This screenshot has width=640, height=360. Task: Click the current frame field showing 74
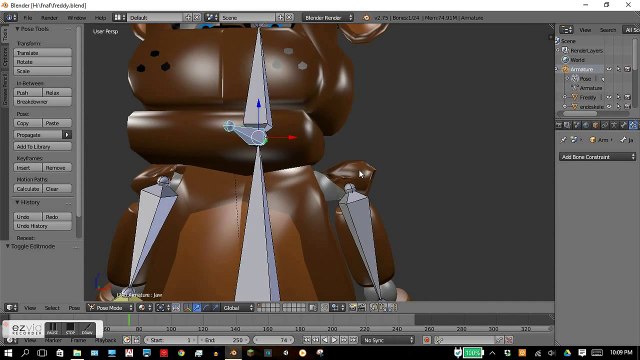(273, 340)
